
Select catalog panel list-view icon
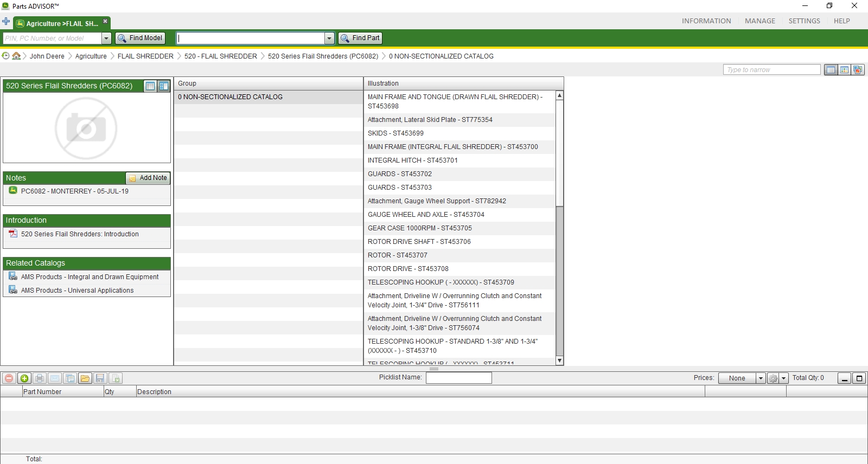click(150, 86)
